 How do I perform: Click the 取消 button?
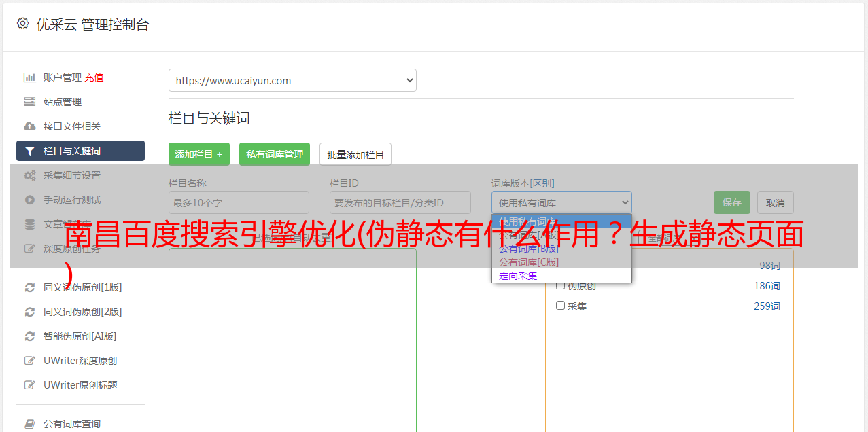pos(776,202)
